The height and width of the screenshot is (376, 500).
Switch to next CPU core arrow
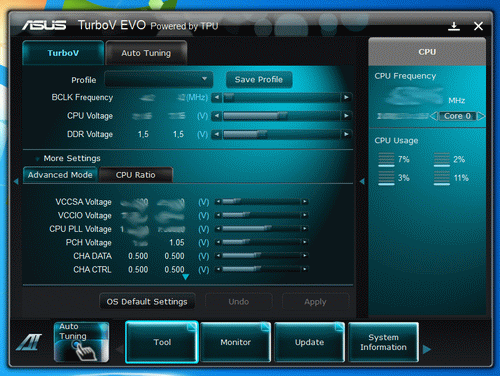[x=481, y=116]
